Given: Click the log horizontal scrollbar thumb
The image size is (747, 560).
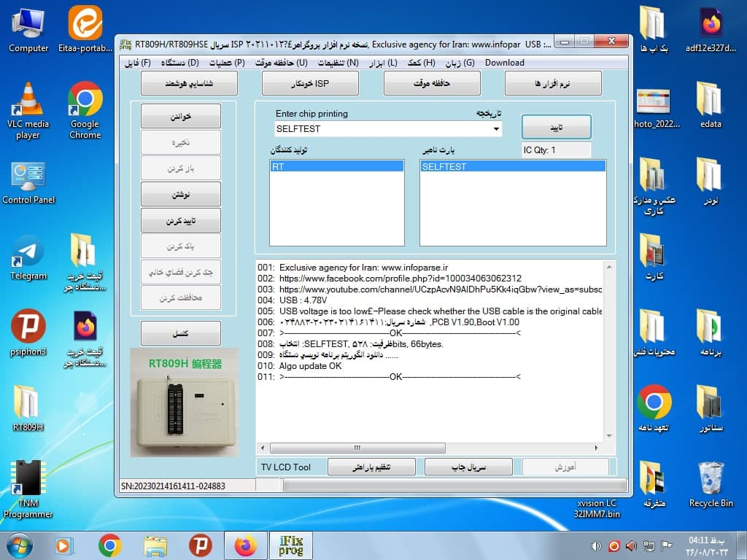Looking at the screenshot, I should 357,448.
